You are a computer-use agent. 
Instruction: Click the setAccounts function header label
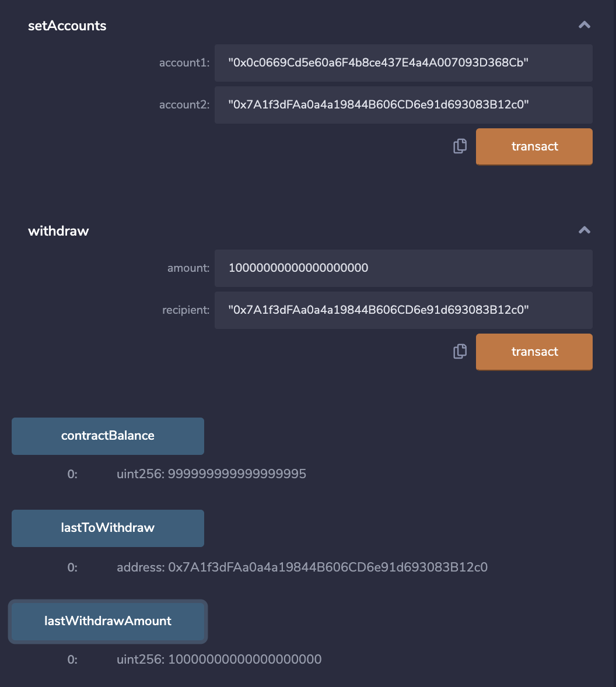pos(67,26)
